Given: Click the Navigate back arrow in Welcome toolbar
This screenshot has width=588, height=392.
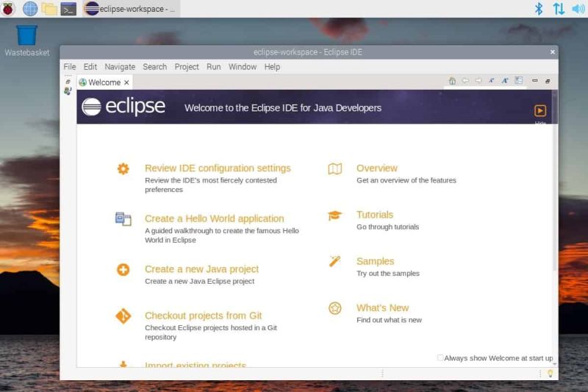Looking at the screenshot, I should [465, 80].
